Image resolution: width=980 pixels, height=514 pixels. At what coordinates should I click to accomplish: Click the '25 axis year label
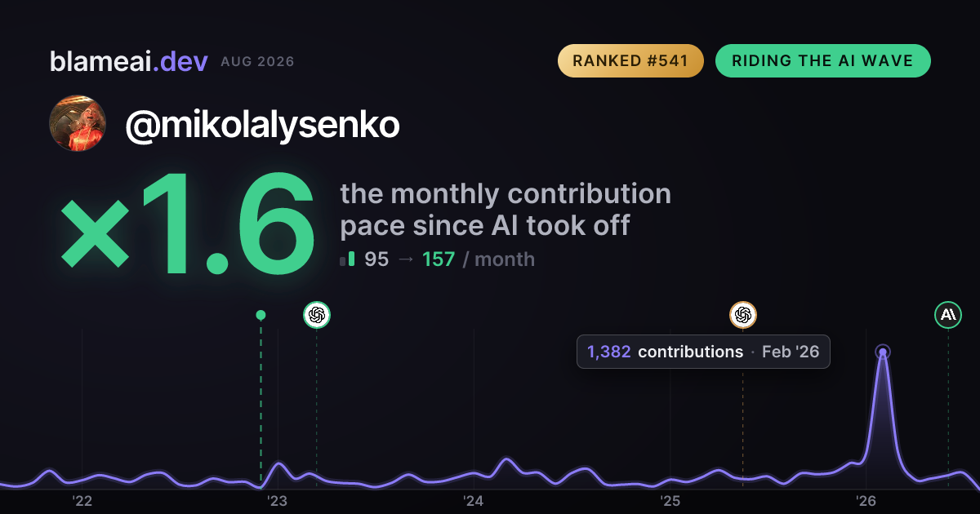tap(670, 500)
